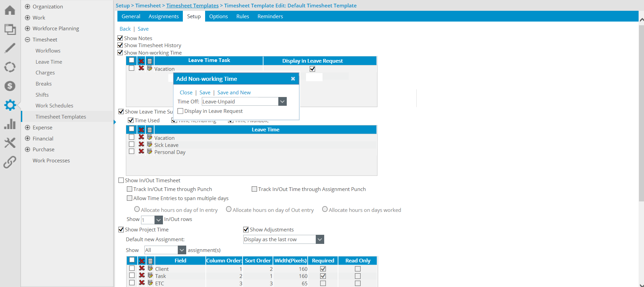Image resolution: width=644 pixels, height=287 pixels.
Task: Open the Time Off dropdown
Action: pos(282,101)
